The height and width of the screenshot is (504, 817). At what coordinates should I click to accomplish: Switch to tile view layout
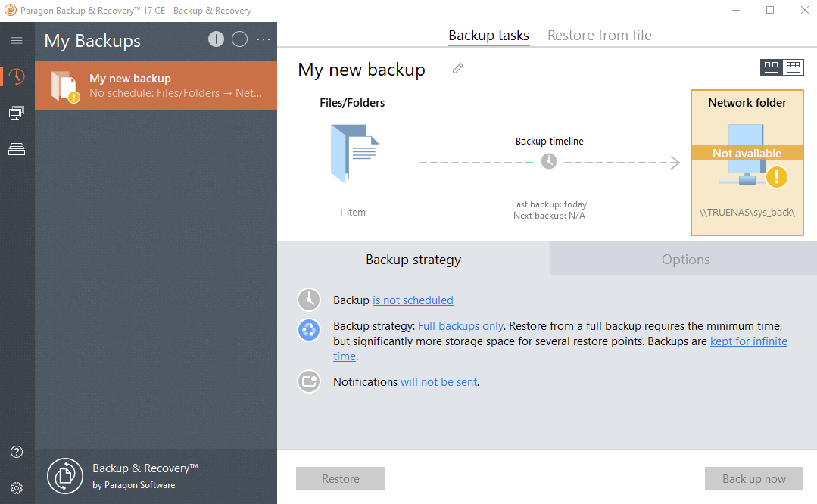[x=771, y=67]
